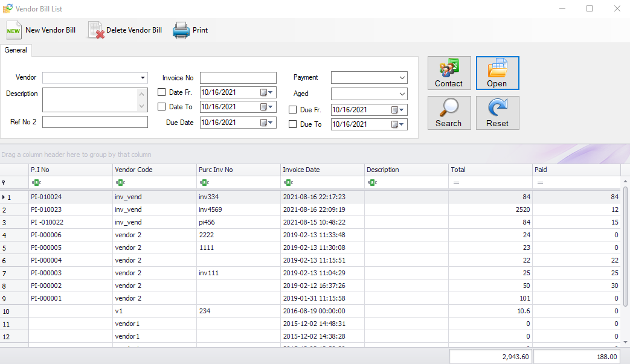Click the P.I No filter icon

pos(36,182)
